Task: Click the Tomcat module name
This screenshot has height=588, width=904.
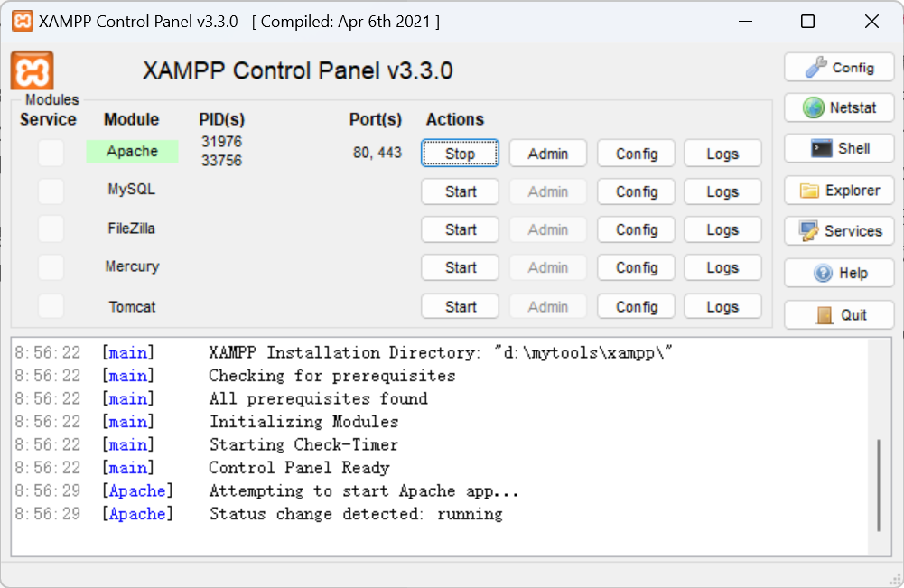Action: coord(132,307)
